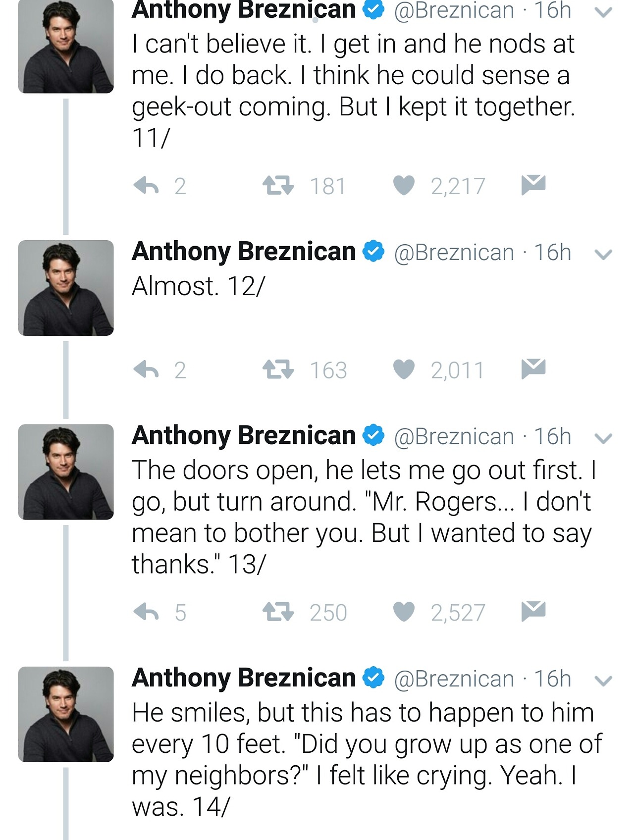Message the 13/ tweet using envelope icon
Screen dimensions: 634x840
tap(533, 611)
